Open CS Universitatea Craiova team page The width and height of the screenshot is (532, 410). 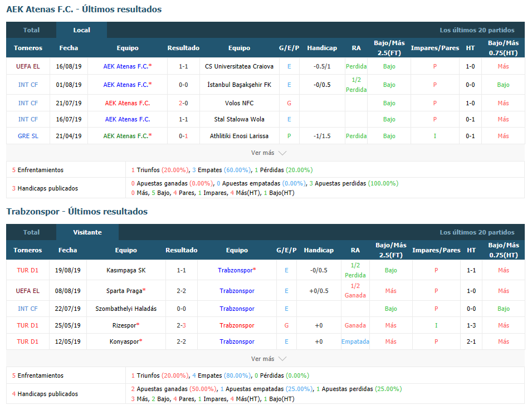click(x=239, y=66)
